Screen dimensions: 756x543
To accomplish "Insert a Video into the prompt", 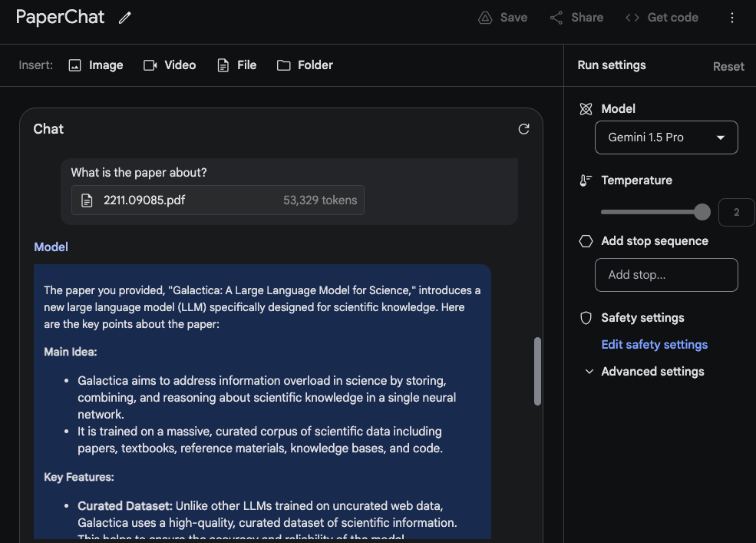I will (170, 65).
